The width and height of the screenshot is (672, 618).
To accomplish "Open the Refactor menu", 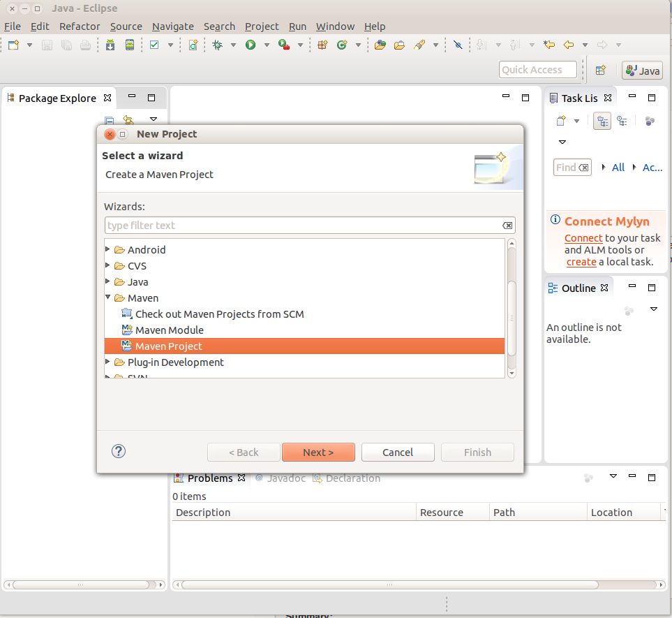I will click(x=80, y=26).
